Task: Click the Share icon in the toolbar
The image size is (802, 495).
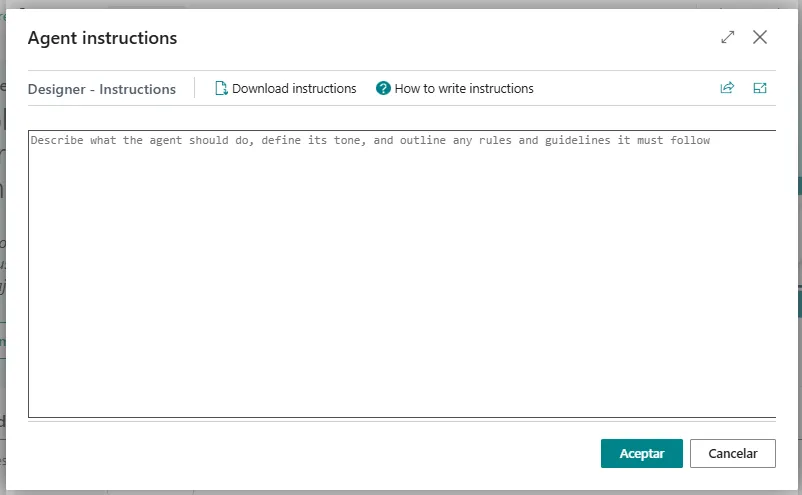Action: point(727,88)
